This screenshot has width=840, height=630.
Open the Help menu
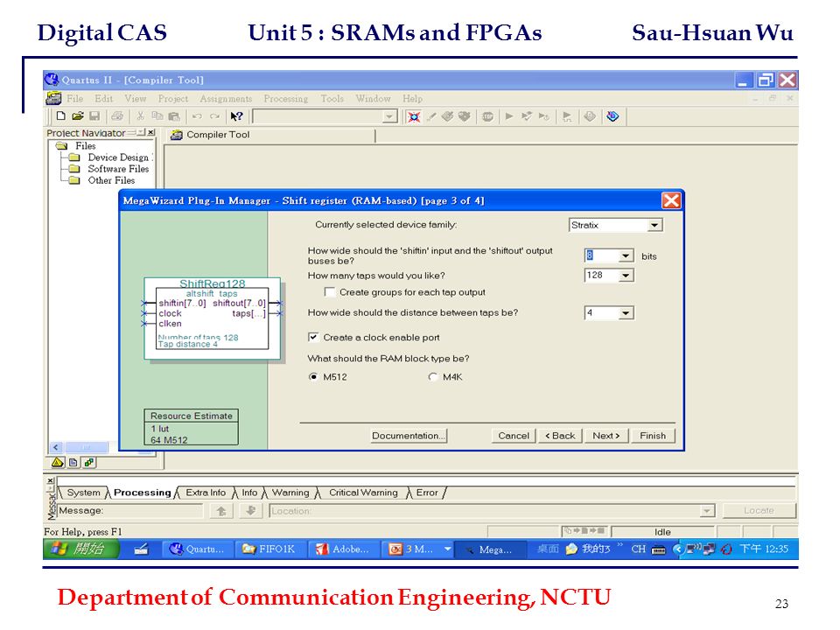pyautogui.click(x=412, y=99)
